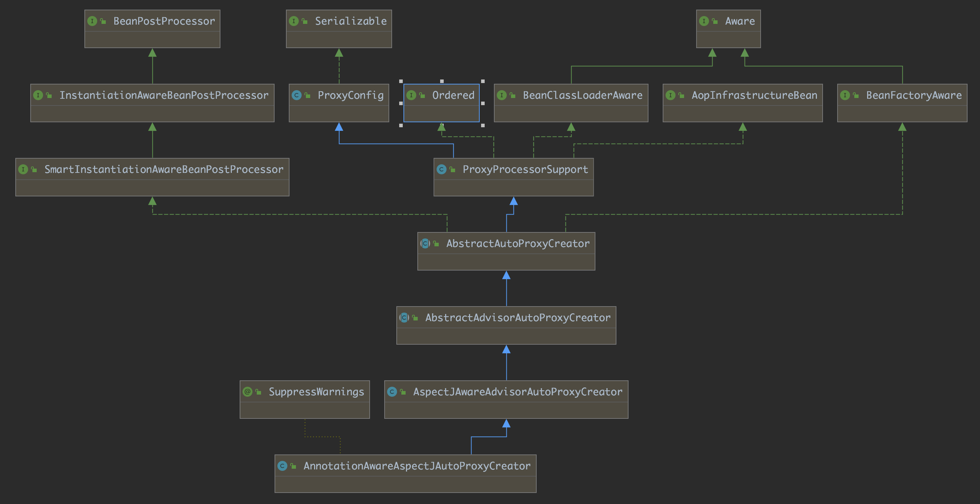This screenshot has height=504, width=980.
Task: Click the public lock icon on ProxyConfig
Action: click(307, 96)
